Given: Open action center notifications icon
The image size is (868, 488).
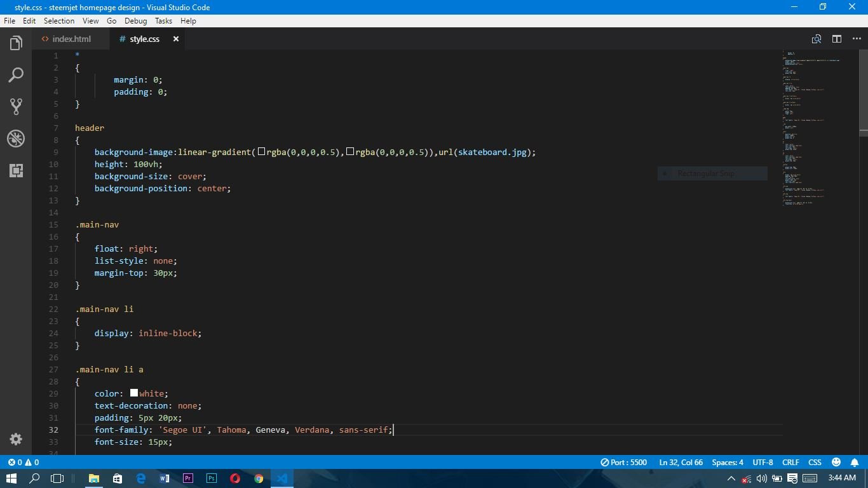Looking at the screenshot, I should pos(792,478).
